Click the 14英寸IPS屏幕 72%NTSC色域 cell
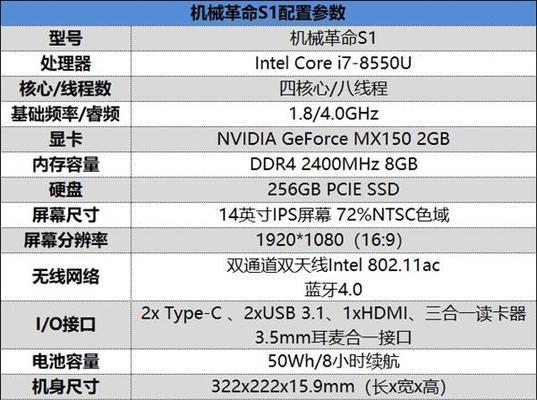This screenshot has height=400, width=537. coord(334,215)
